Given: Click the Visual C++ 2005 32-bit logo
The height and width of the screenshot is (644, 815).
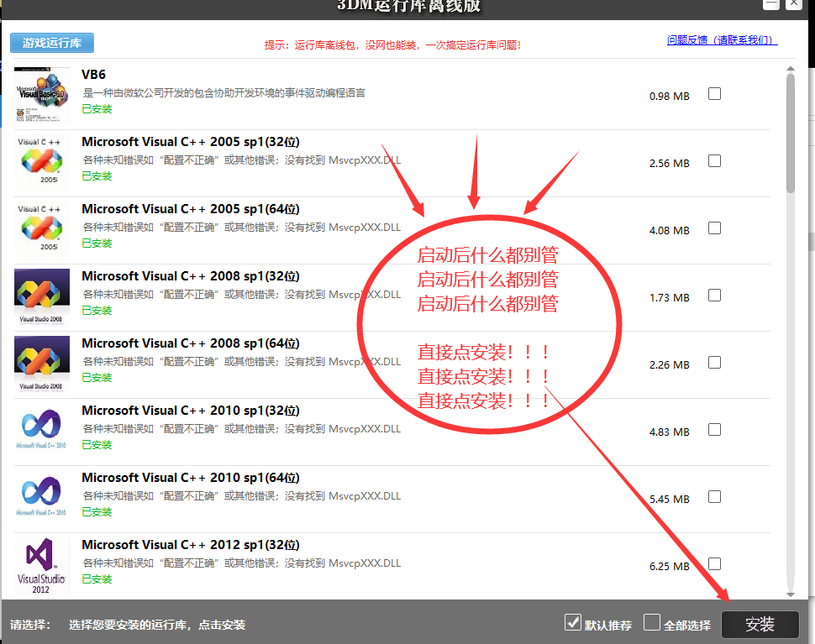Looking at the screenshot, I should [x=39, y=160].
